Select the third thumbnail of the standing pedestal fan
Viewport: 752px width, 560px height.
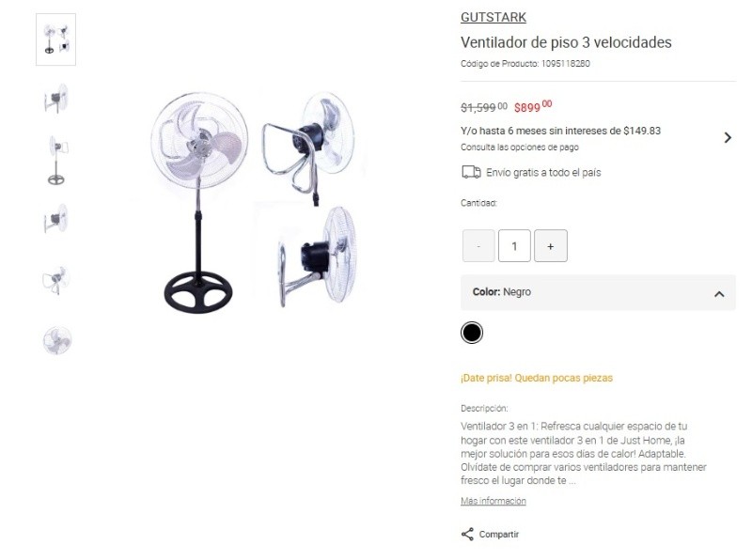click(56, 160)
